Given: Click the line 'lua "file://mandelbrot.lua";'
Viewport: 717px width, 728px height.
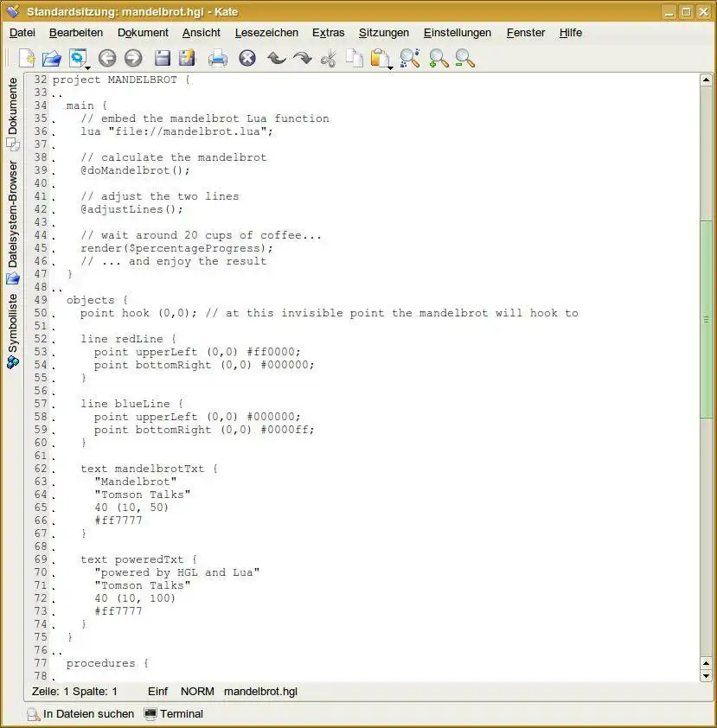Looking at the screenshot, I should (177, 131).
